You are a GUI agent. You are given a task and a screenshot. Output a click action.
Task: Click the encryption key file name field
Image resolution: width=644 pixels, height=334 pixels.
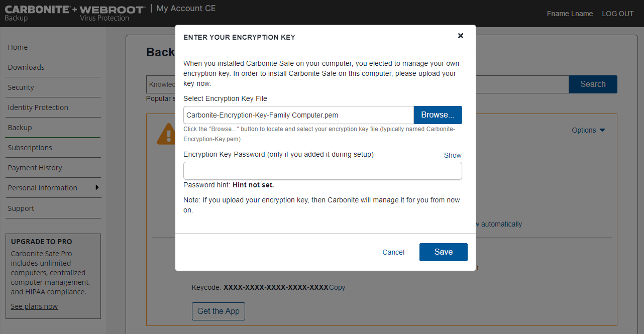click(298, 115)
